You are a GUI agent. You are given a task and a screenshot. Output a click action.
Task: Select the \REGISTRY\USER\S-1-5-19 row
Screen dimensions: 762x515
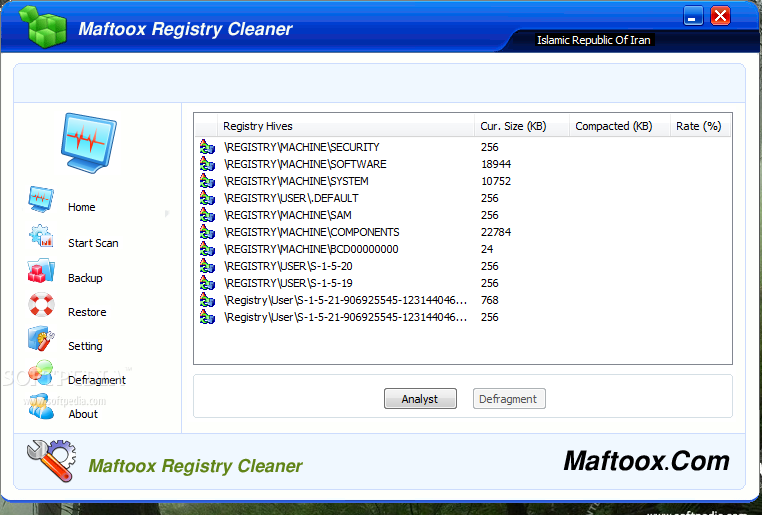point(464,283)
